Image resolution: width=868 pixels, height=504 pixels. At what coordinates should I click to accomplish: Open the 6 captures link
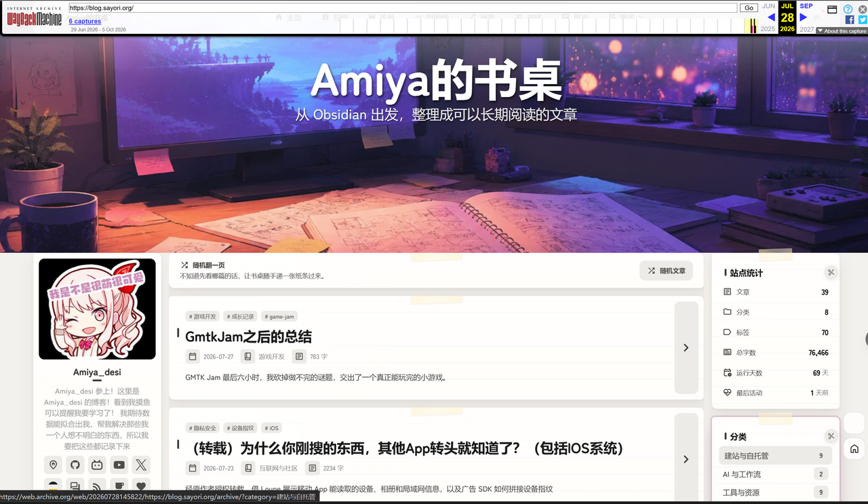pos(85,22)
